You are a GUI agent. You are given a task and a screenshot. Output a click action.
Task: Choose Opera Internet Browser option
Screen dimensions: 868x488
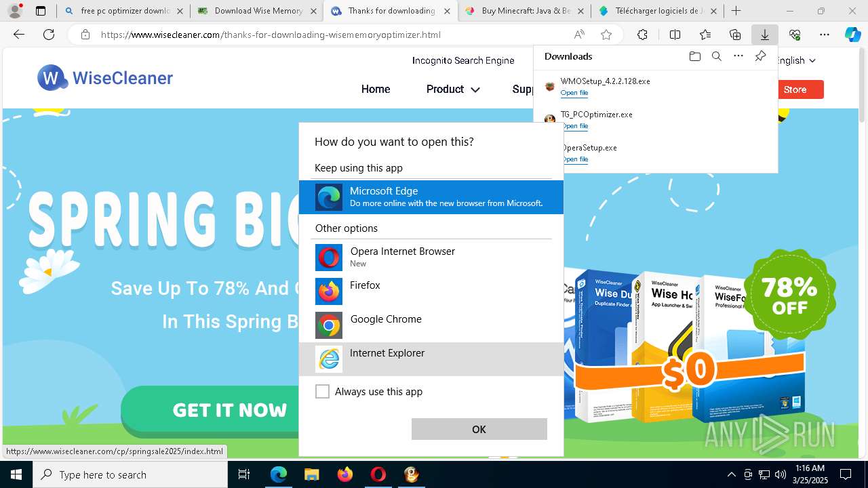tap(431, 258)
